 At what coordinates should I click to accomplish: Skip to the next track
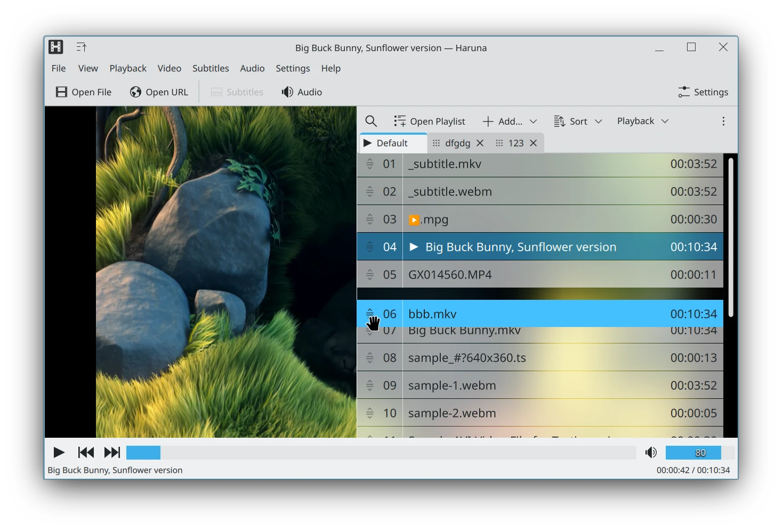click(112, 453)
